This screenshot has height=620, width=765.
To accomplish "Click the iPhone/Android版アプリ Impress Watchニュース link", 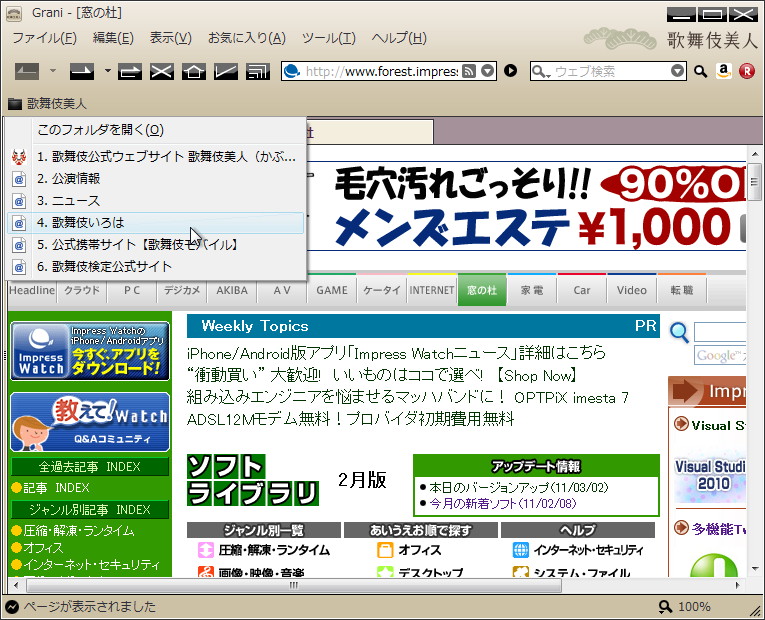I will [x=396, y=353].
